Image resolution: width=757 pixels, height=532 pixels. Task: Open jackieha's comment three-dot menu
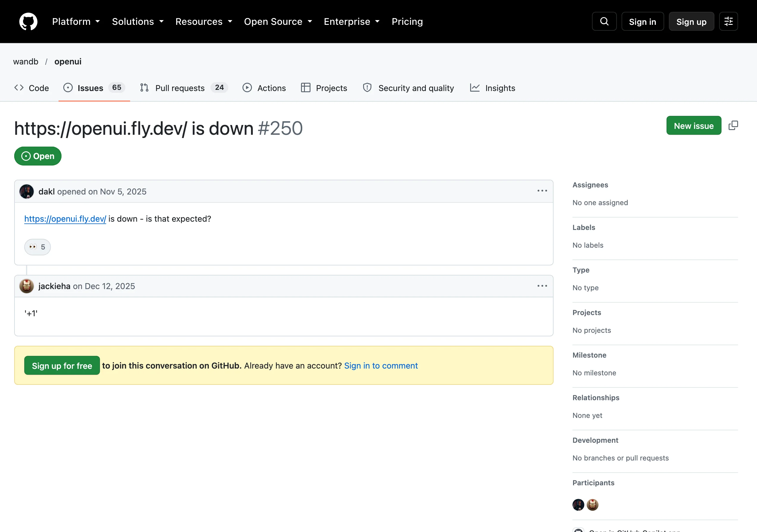[542, 286]
